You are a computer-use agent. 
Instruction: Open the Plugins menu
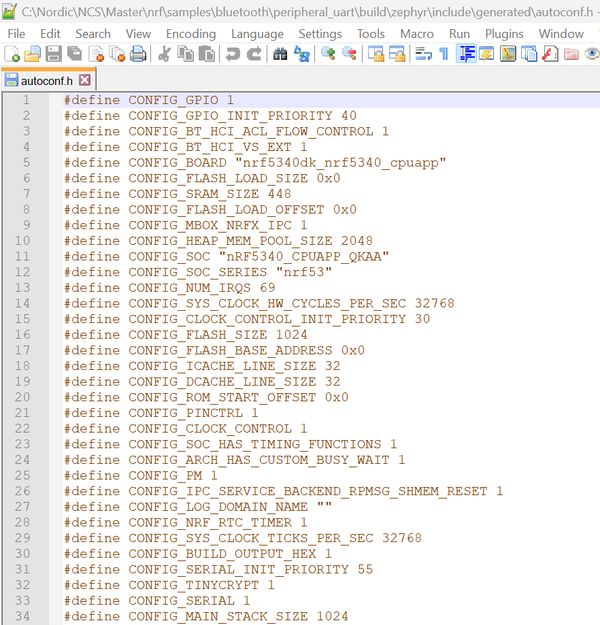click(x=504, y=34)
